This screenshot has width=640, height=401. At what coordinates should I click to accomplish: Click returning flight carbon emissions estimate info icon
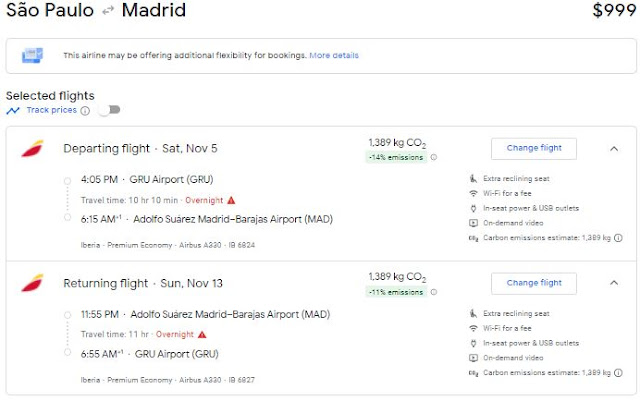click(x=619, y=372)
